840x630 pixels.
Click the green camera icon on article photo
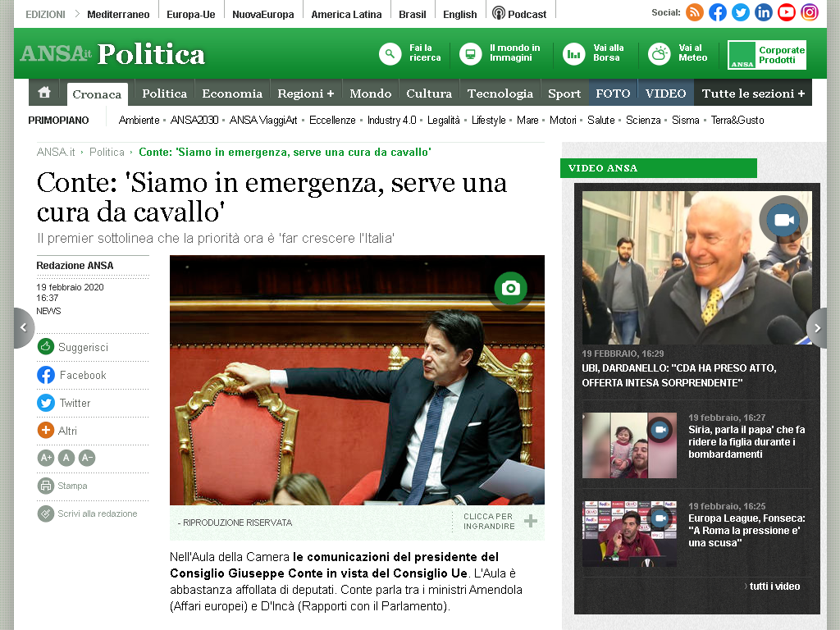pos(510,288)
